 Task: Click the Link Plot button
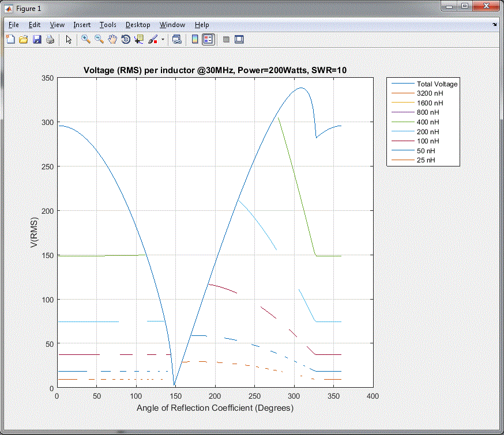(177, 39)
